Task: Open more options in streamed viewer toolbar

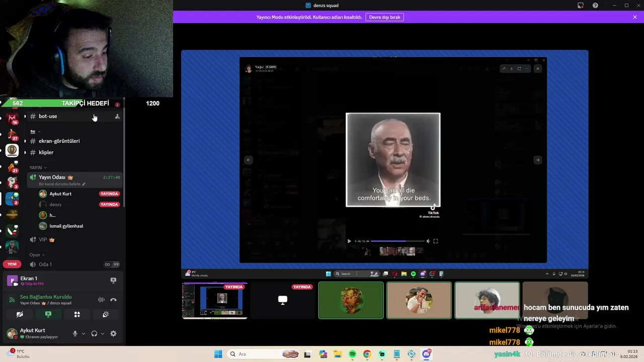Action: click(x=527, y=68)
